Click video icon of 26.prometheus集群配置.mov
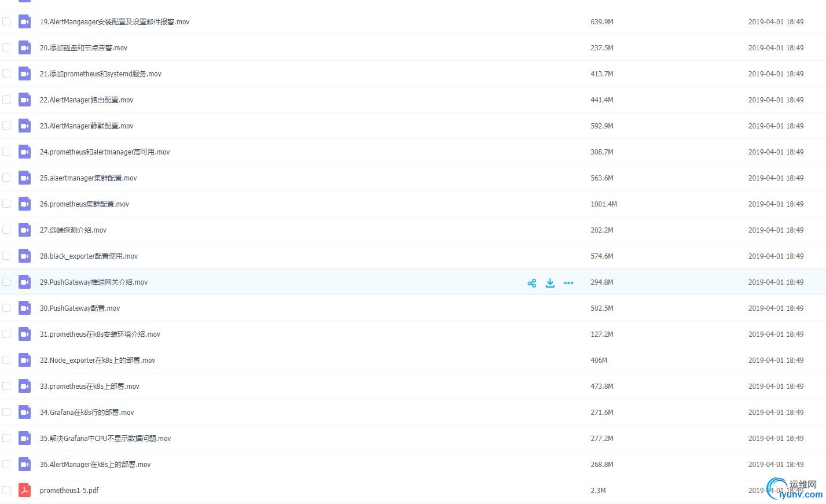Viewport: 826px width, 504px height. [x=24, y=204]
